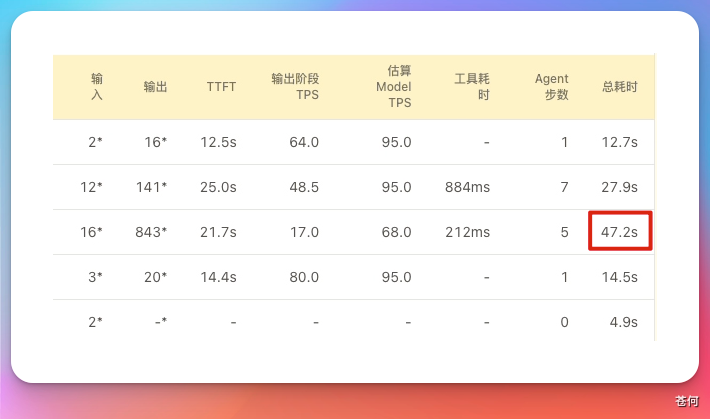Select the TTFT cell 21.7s
The width and height of the screenshot is (710, 419).
click(218, 232)
